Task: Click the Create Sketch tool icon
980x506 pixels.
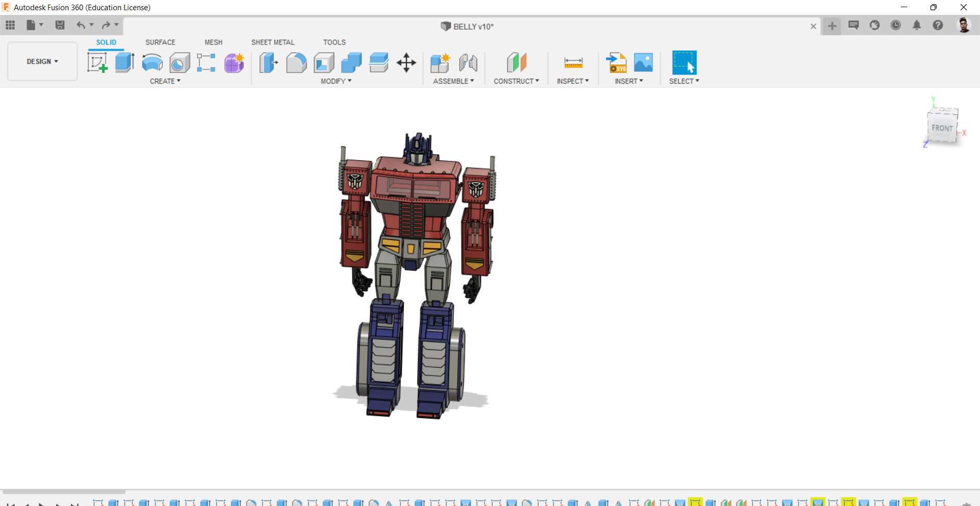Action: click(x=97, y=63)
